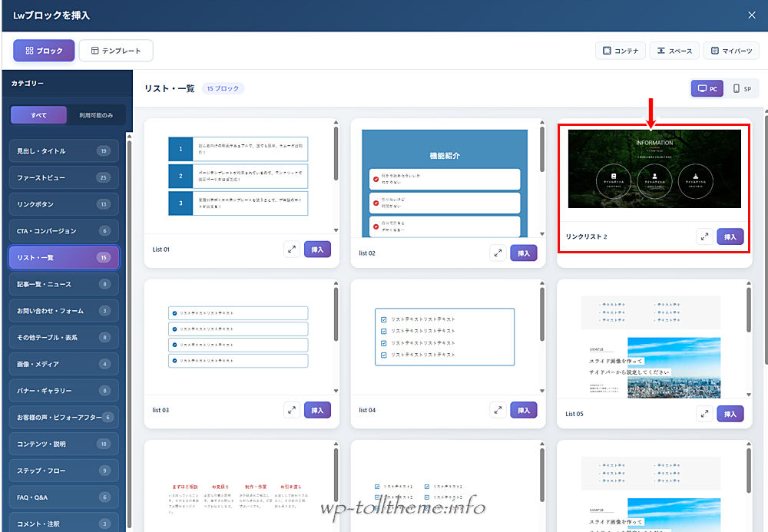Select リスト・一覧 category
This screenshot has width=768, height=532.
[64, 257]
